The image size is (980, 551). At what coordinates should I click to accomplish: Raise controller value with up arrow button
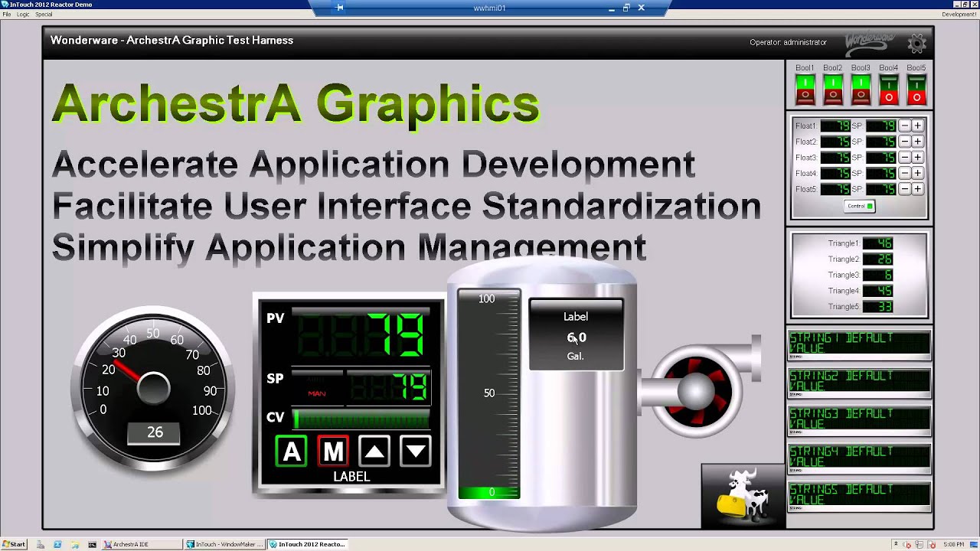click(374, 452)
